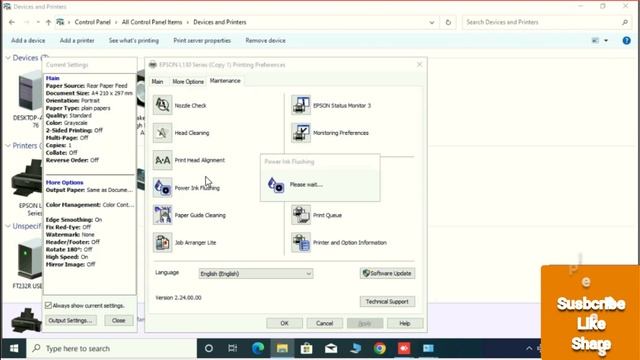Close the Printing Preferences dialog
The image size is (640, 360).
click(419, 64)
